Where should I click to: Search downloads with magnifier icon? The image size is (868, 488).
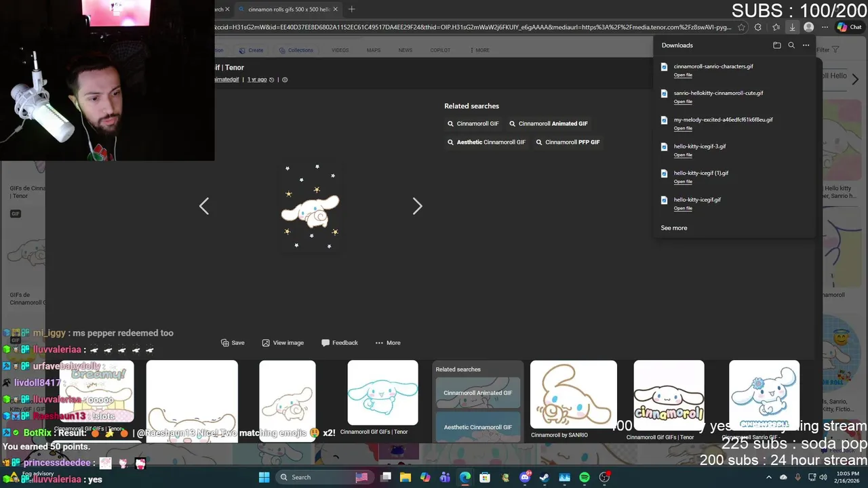791,45
